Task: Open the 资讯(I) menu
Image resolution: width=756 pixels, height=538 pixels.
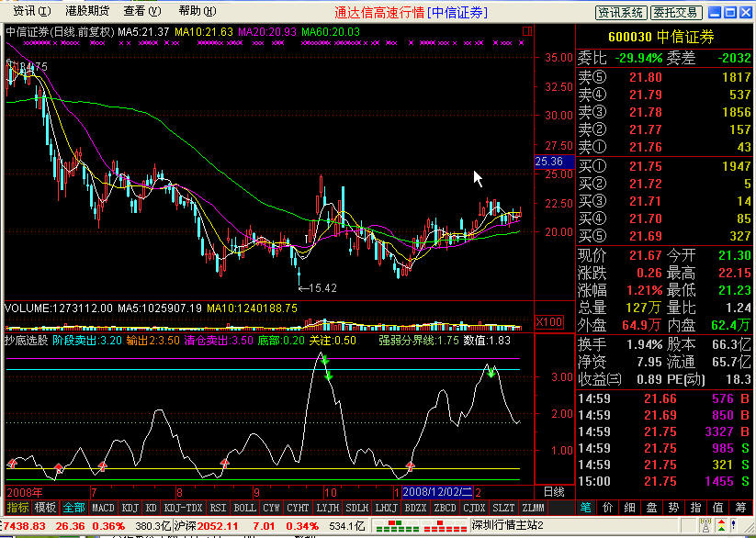Action: [x=32, y=11]
